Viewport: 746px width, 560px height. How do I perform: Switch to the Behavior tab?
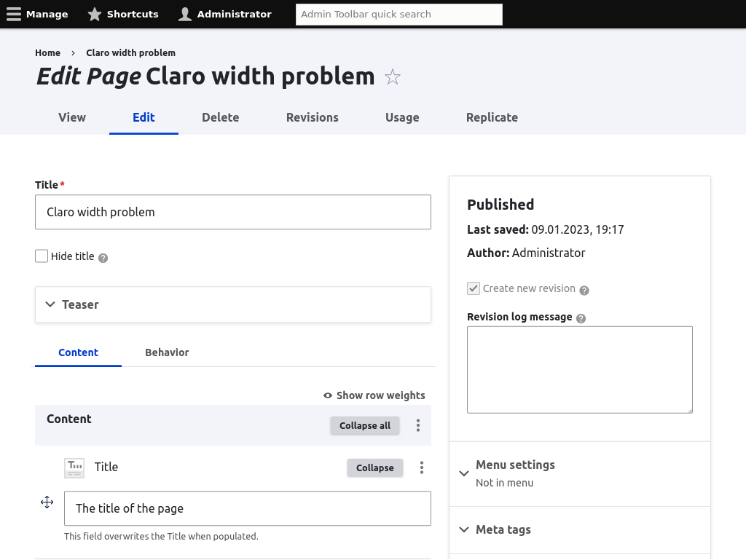coord(167,352)
